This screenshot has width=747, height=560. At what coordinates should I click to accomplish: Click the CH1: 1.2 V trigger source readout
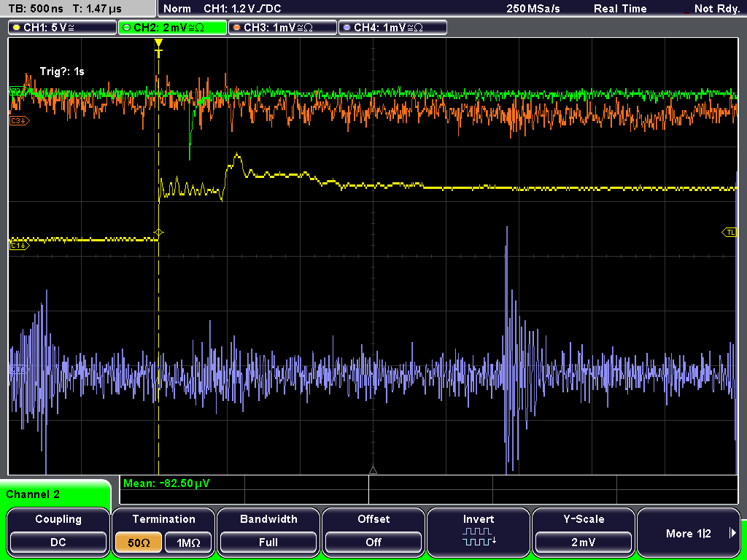[x=242, y=9]
